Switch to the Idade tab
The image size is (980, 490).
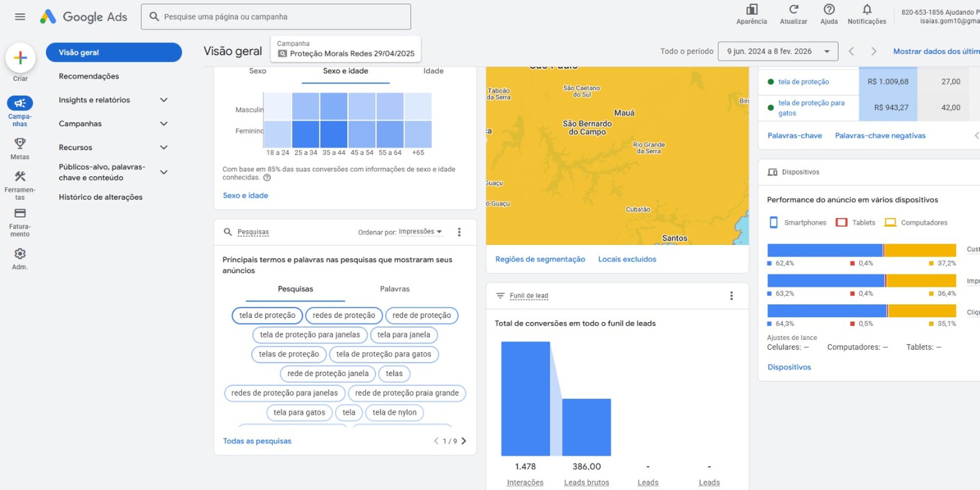click(x=433, y=71)
